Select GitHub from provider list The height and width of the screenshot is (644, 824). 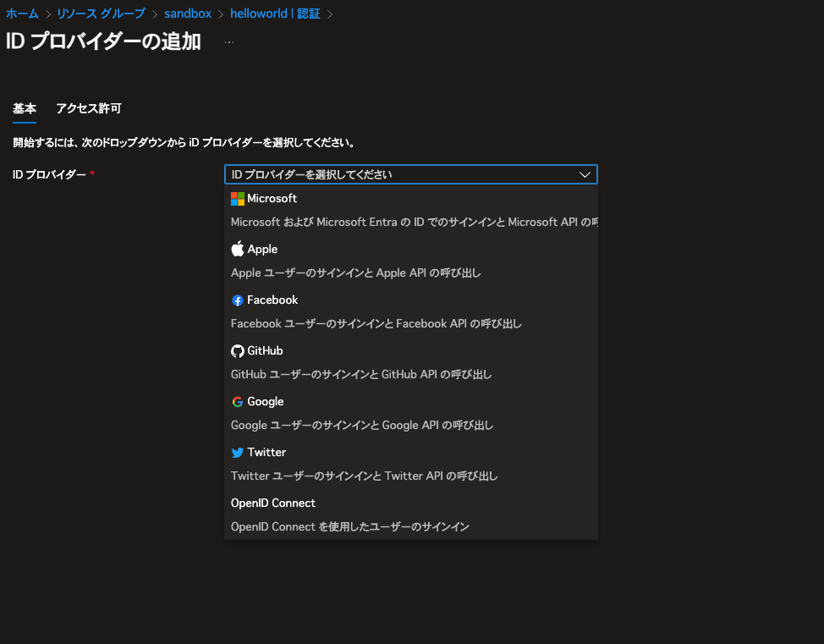pos(411,363)
